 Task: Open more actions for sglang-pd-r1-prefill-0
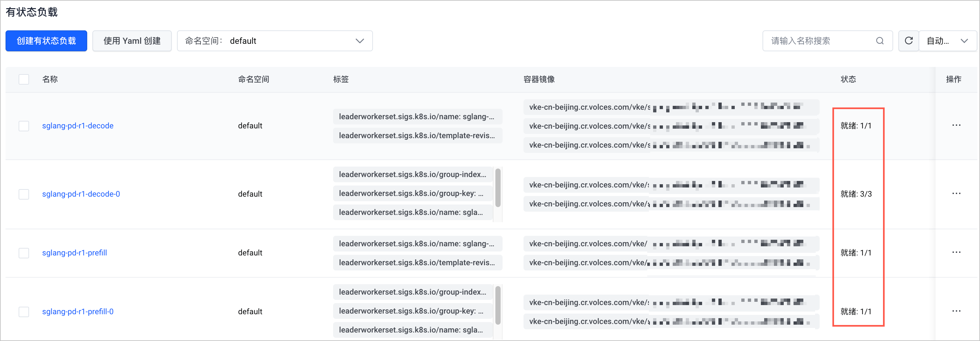click(956, 311)
